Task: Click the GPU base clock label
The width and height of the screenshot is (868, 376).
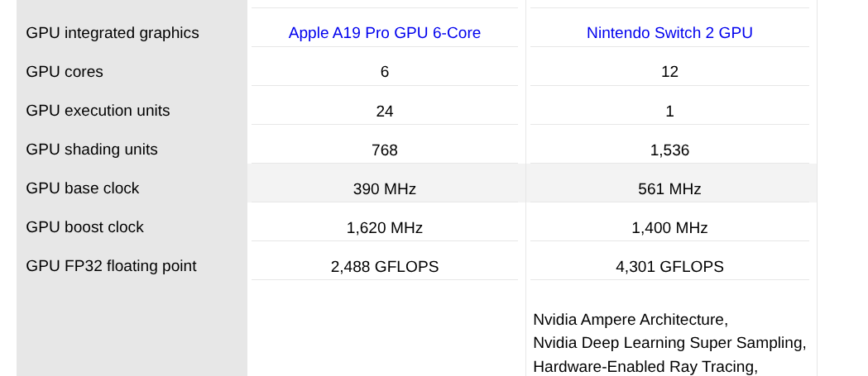Action: 83,188
